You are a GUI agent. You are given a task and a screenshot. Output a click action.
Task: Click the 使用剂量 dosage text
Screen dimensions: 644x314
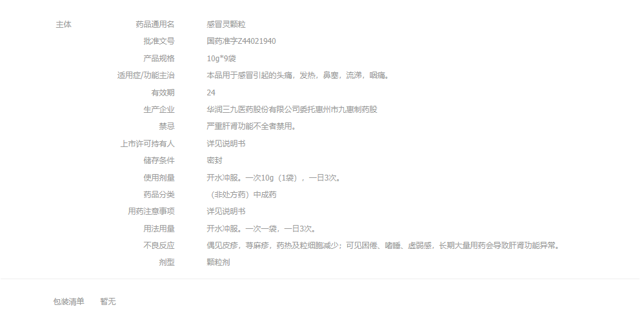pos(273,178)
